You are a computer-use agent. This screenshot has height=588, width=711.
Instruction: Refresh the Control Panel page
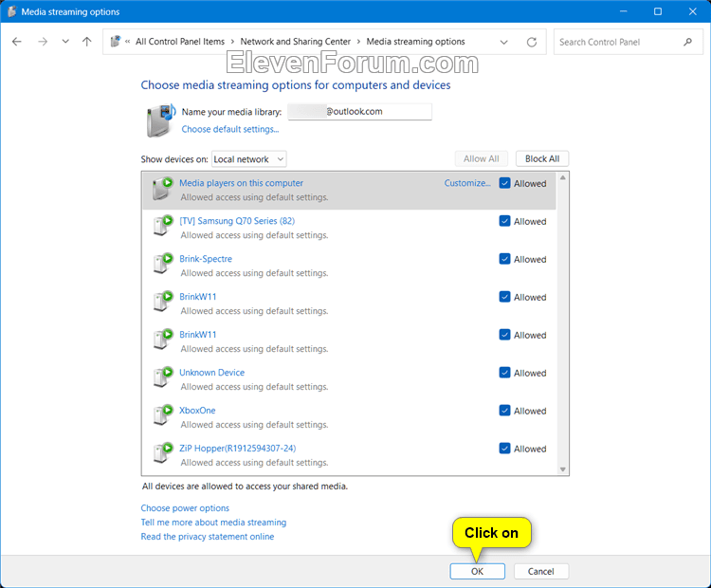[x=532, y=42]
